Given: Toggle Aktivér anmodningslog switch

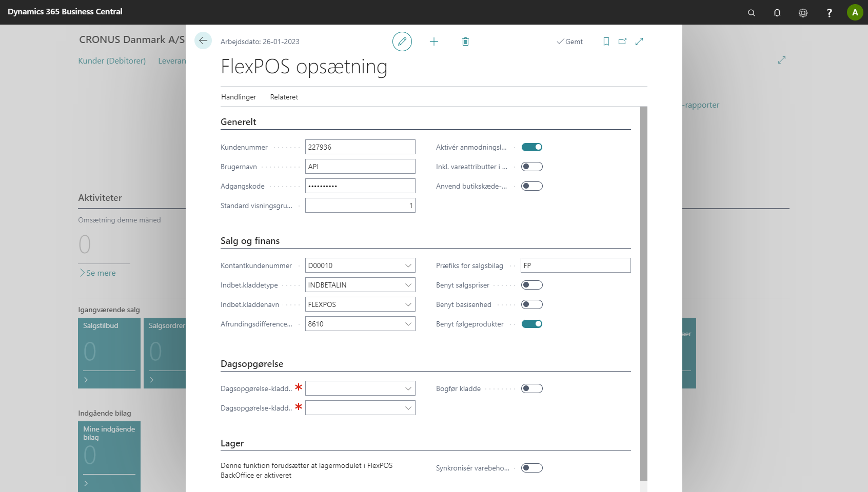Looking at the screenshot, I should point(532,147).
